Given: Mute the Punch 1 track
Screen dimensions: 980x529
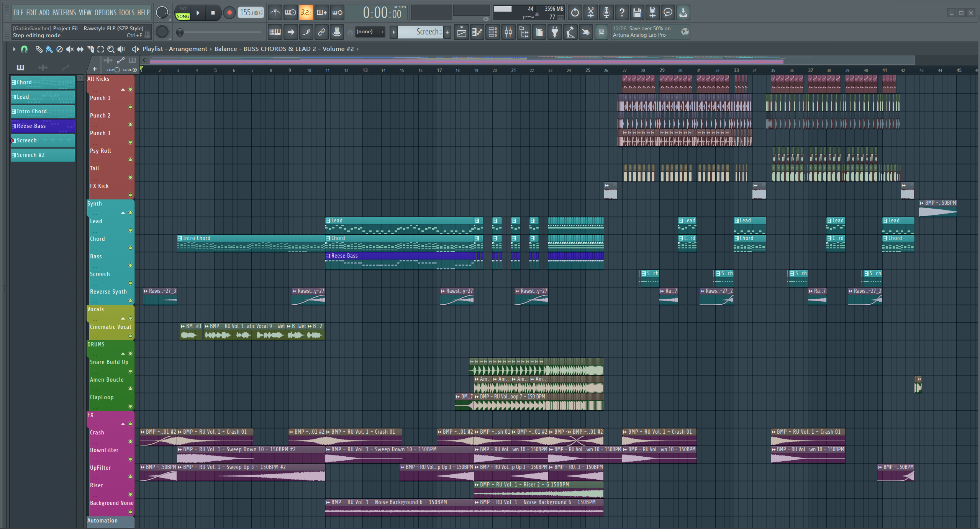Looking at the screenshot, I should [130, 107].
